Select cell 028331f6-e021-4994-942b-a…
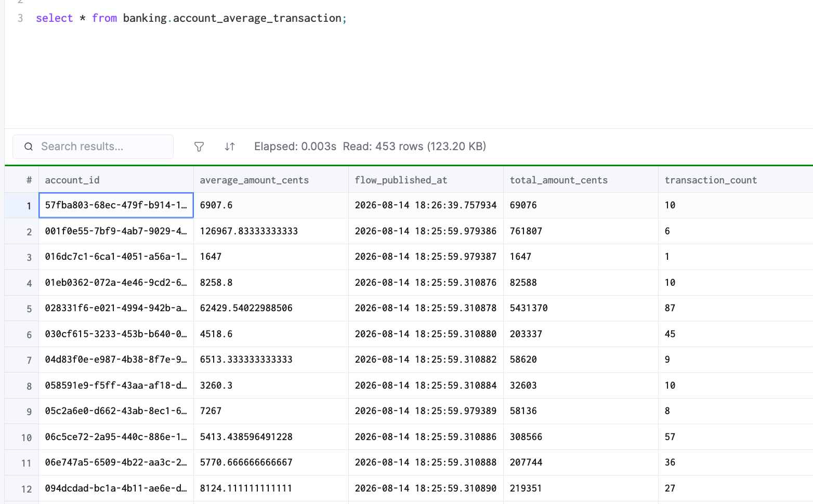Image resolution: width=813 pixels, height=504 pixels. [x=116, y=308]
